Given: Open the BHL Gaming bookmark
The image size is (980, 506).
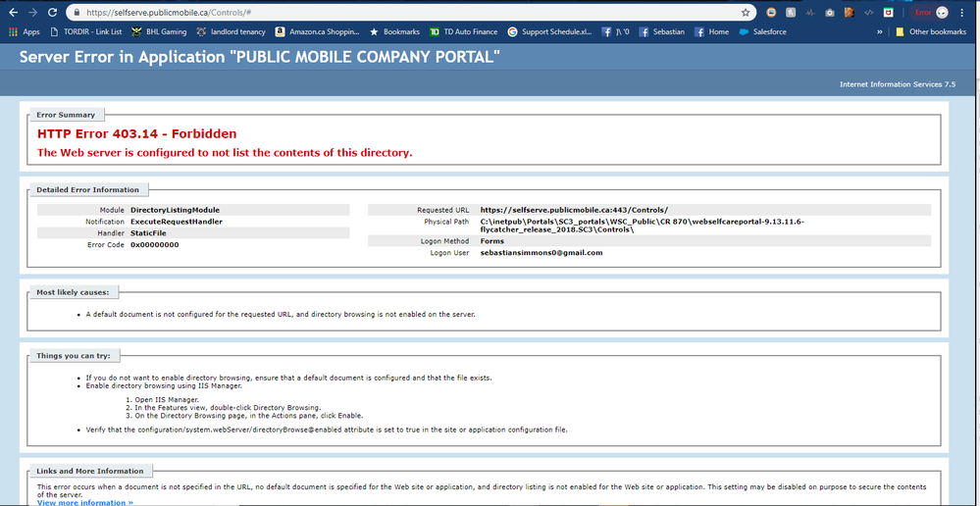Looking at the screenshot, I should (159, 31).
